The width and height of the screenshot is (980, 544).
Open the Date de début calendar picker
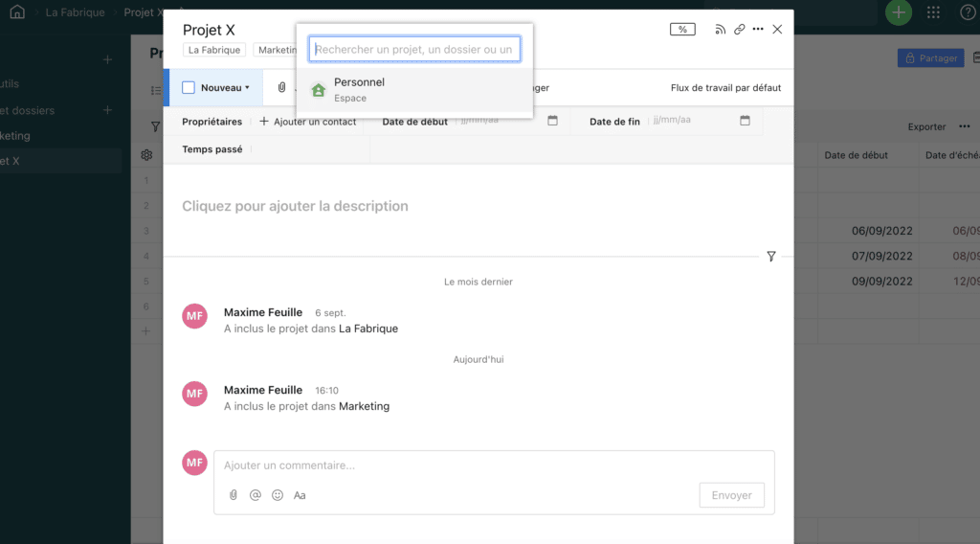coord(552,121)
